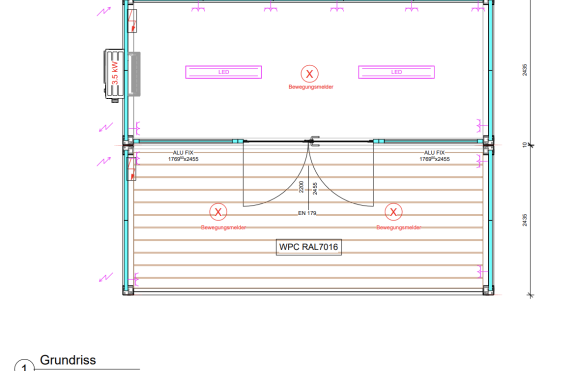
Task: Click the 2200 door height dimension
Action: pyautogui.click(x=302, y=187)
